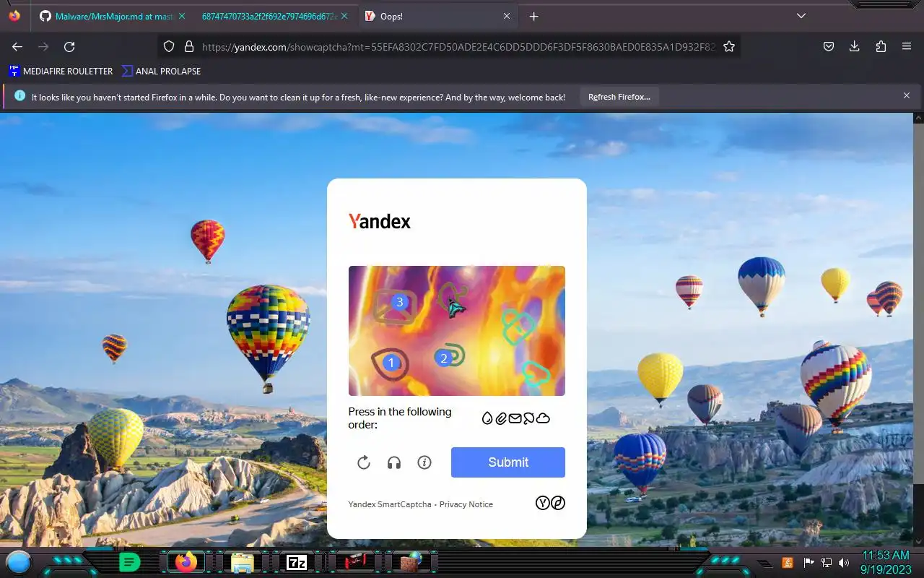The width and height of the screenshot is (924, 578).
Task: Reload the current page
Action: (69, 46)
